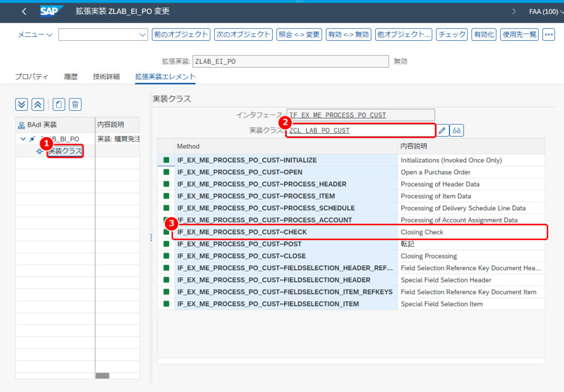Select the IF_EX_ME_PROCESS_PO_CUST~CHECK method row
564x392 pixels.
[360, 232]
